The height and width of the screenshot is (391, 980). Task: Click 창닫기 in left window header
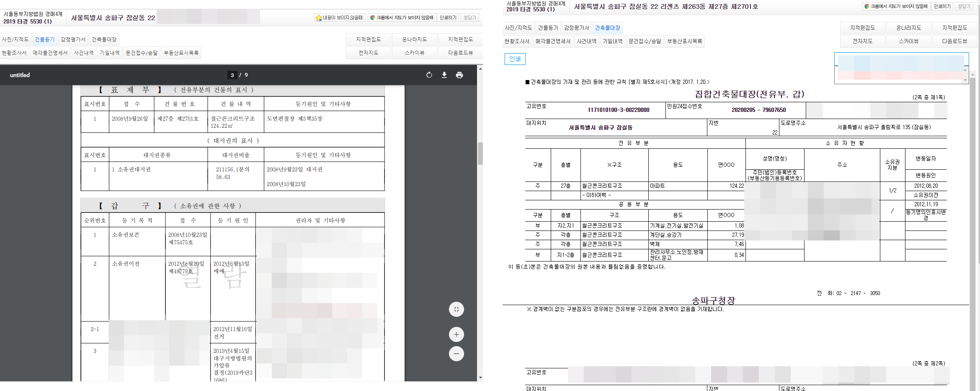pos(470,18)
